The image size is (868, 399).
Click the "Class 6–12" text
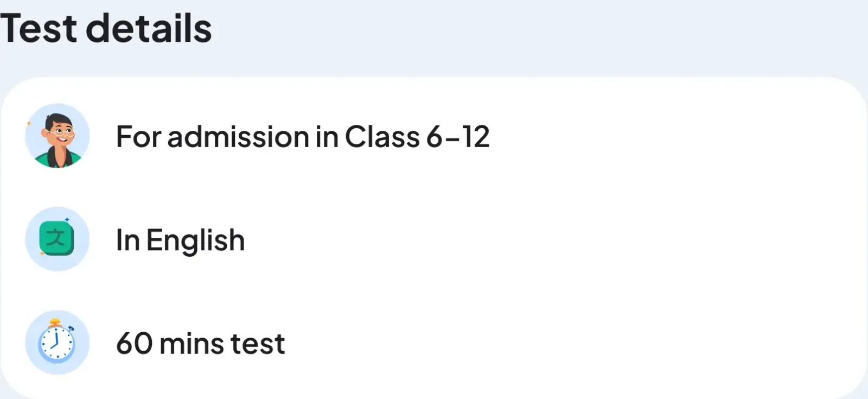pyautogui.click(x=417, y=136)
